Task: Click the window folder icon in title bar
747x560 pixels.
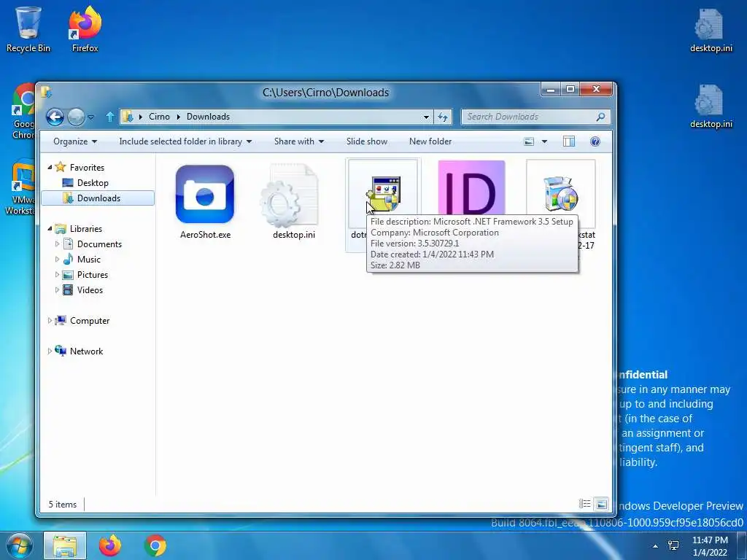Action: point(46,91)
